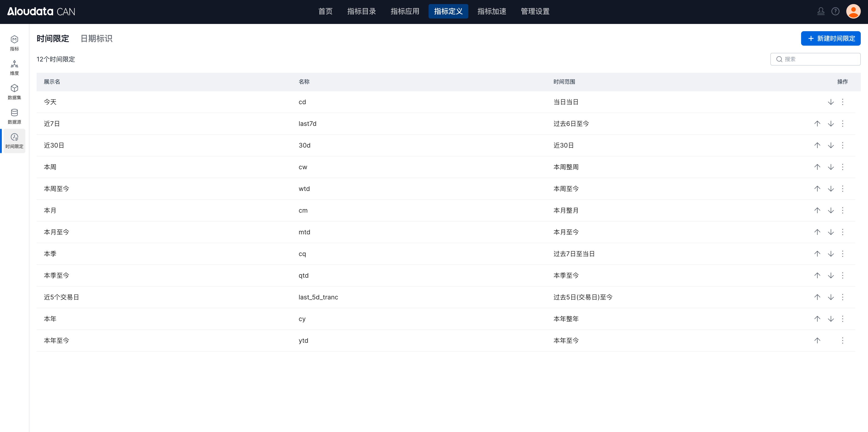Open more options for 近30日 row
Screen dimensions: 868x432
coord(842,146)
